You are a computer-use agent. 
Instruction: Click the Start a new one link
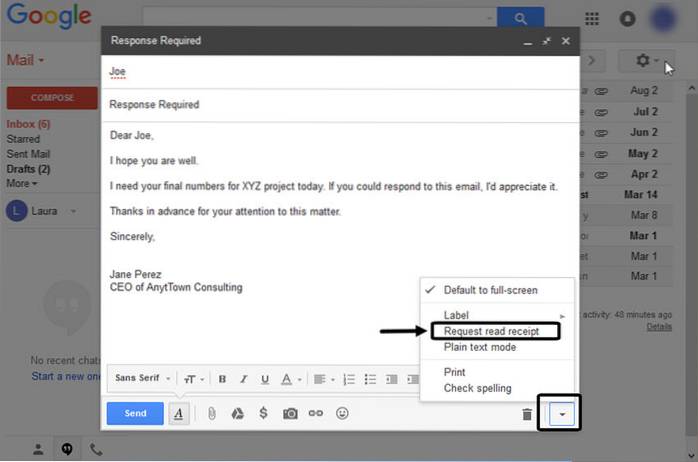click(x=66, y=377)
